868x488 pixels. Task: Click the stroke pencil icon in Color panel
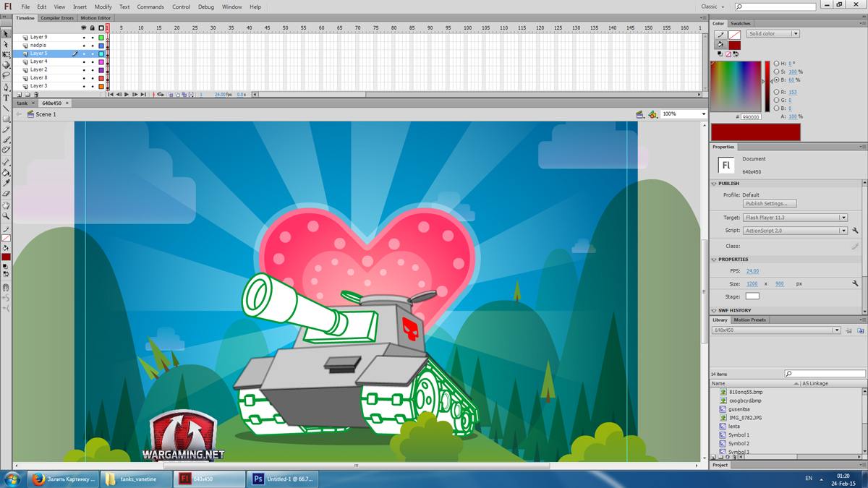(720, 35)
